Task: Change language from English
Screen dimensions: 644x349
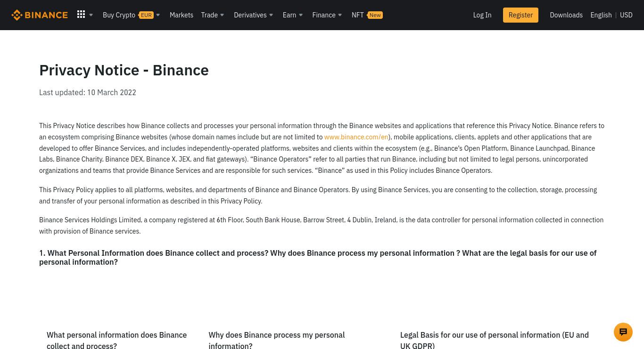Action: pyautogui.click(x=601, y=15)
